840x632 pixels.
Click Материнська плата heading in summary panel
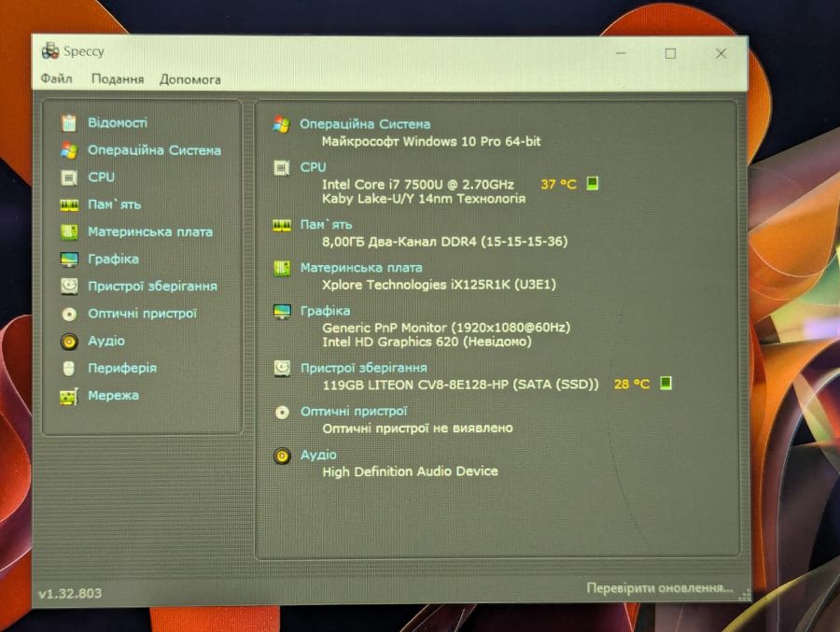click(x=361, y=268)
